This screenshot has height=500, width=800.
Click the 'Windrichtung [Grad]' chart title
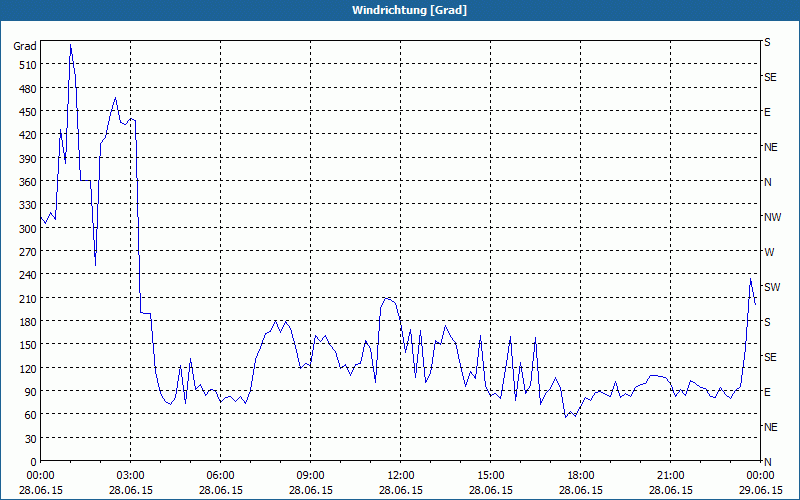pos(409,10)
